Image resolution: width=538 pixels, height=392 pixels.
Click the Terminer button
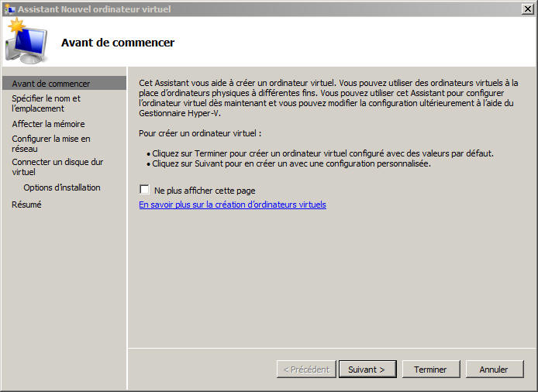click(431, 369)
